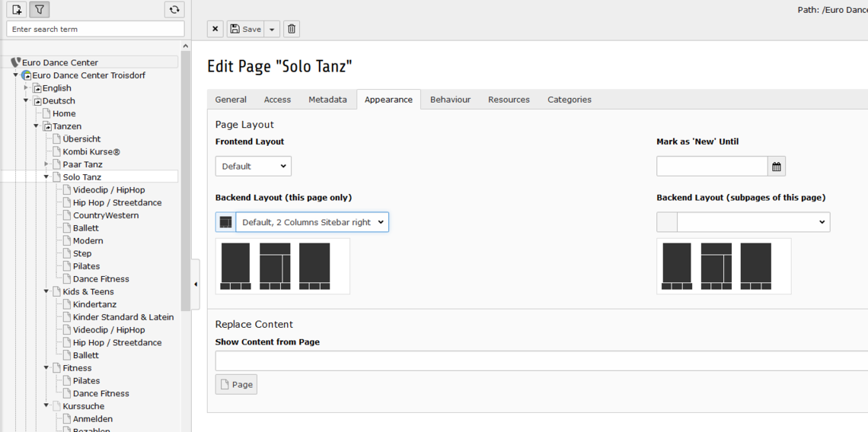Open the Behaviour tab
This screenshot has height=432, width=868.
tap(450, 100)
